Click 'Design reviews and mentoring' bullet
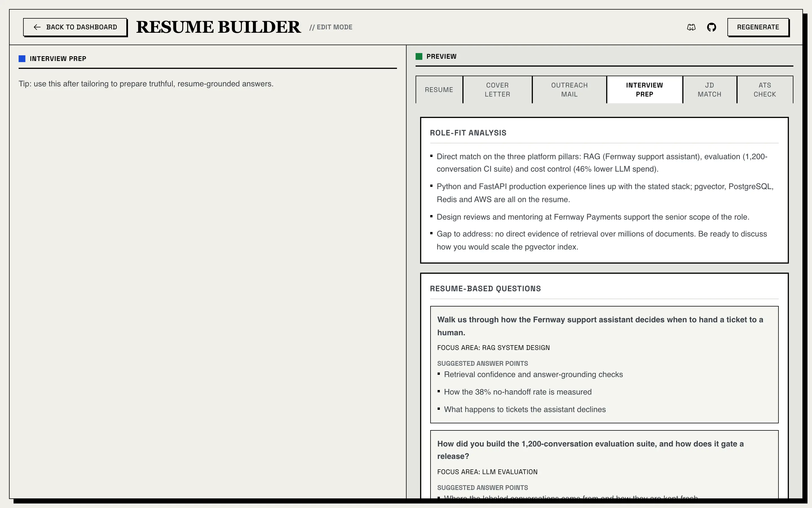The width and height of the screenshot is (812, 508). pos(593,217)
